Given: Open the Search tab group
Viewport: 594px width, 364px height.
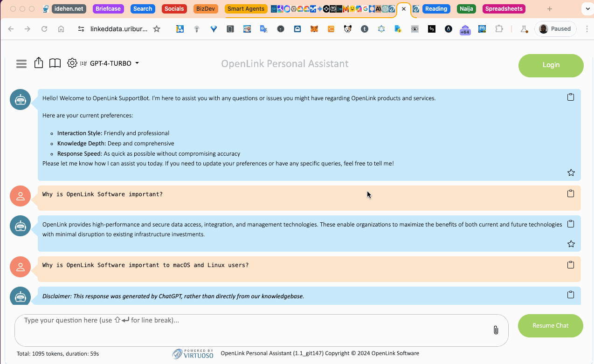Looking at the screenshot, I should click(x=143, y=9).
